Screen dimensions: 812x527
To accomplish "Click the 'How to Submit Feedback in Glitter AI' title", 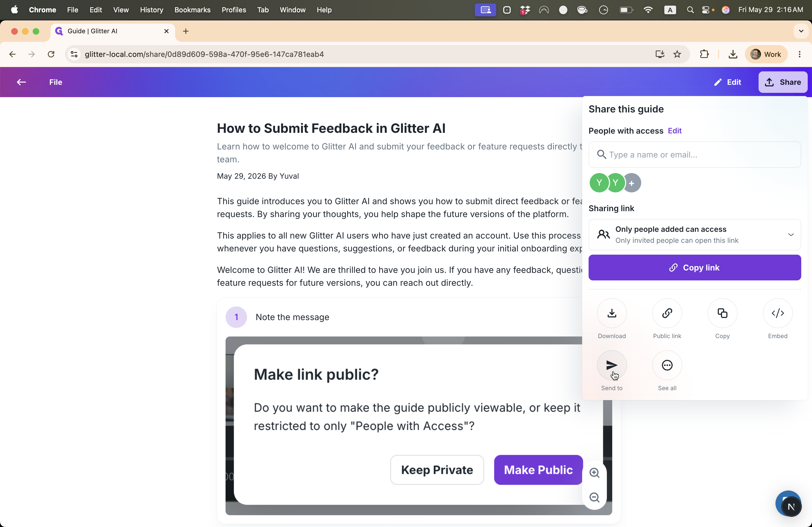I will [x=331, y=129].
